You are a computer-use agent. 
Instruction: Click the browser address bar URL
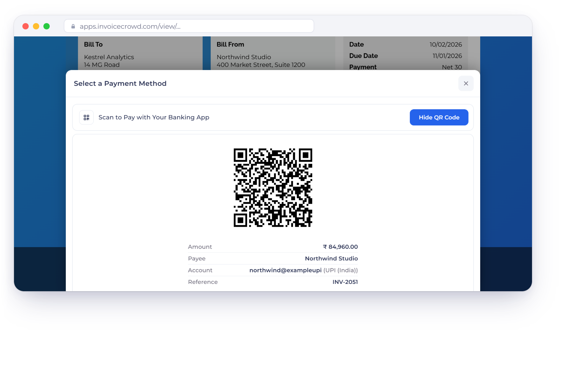[130, 26]
